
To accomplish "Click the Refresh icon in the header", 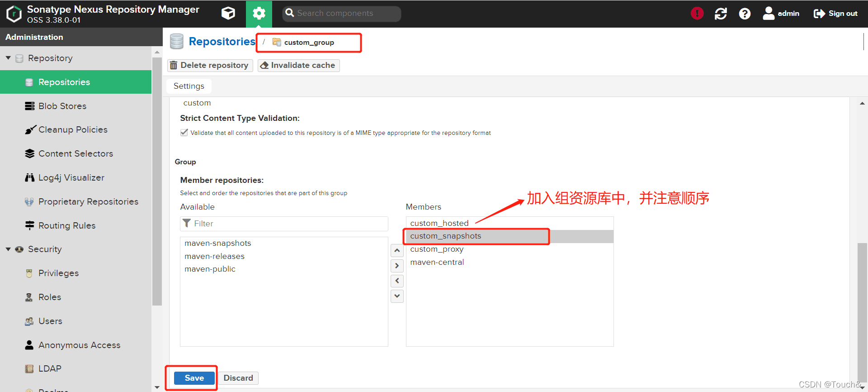I will (x=721, y=14).
